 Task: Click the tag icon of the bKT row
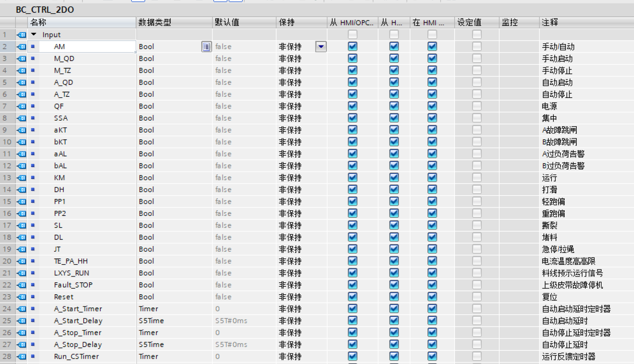tap(21, 142)
